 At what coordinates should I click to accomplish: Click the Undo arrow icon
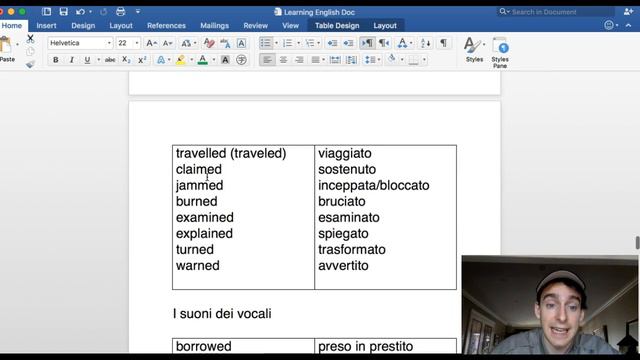pos(80,12)
